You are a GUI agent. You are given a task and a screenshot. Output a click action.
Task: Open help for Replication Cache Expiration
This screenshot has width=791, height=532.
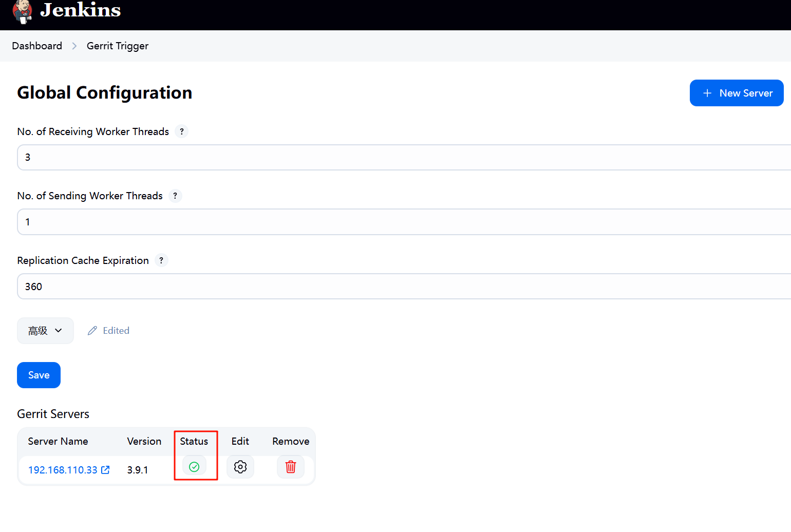coord(161,260)
